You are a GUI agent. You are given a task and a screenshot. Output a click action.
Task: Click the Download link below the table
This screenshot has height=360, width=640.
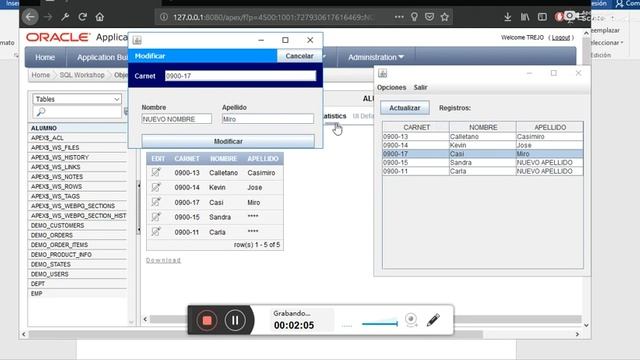point(163,260)
